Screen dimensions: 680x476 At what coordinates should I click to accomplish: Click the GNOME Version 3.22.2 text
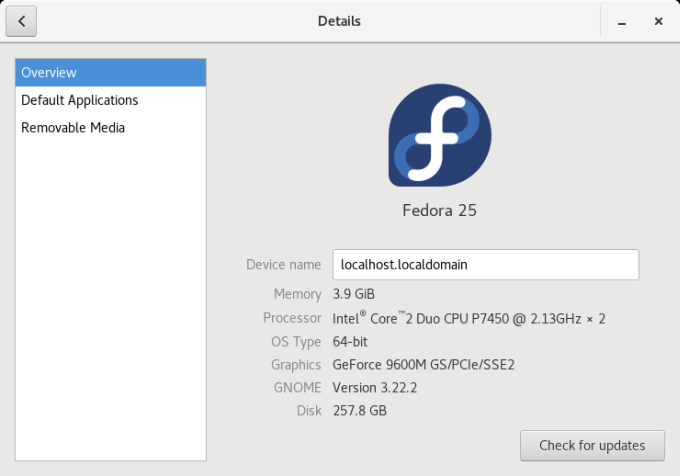pos(376,388)
